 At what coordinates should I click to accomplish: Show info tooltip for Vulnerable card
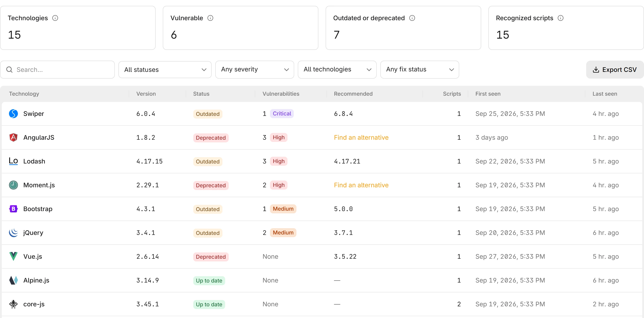[x=211, y=18]
